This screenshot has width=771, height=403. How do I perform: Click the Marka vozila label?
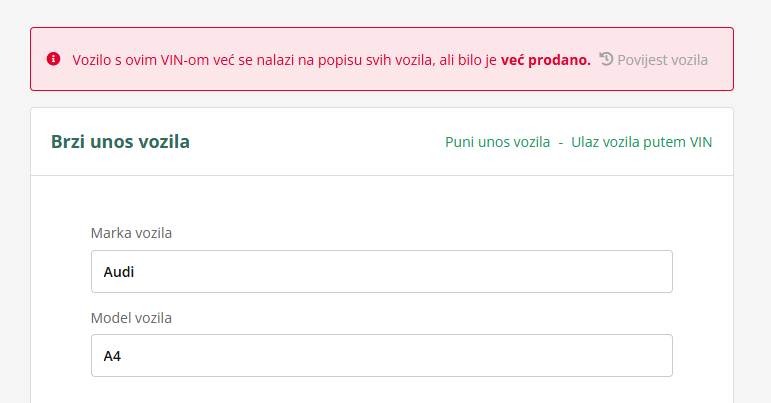tap(131, 233)
